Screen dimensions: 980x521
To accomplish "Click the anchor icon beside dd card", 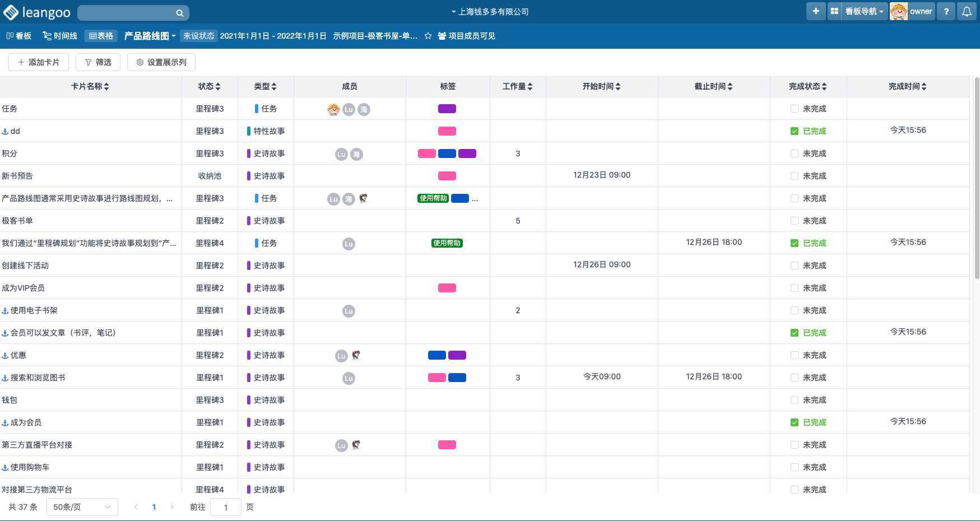I will [x=5, y=132].
